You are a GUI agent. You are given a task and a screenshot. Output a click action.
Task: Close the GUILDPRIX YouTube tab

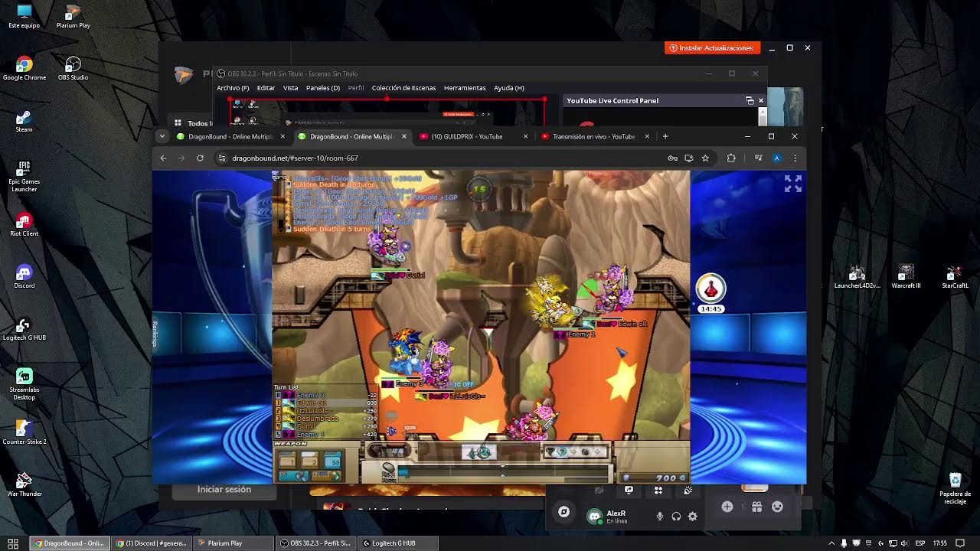coord(525,136)
